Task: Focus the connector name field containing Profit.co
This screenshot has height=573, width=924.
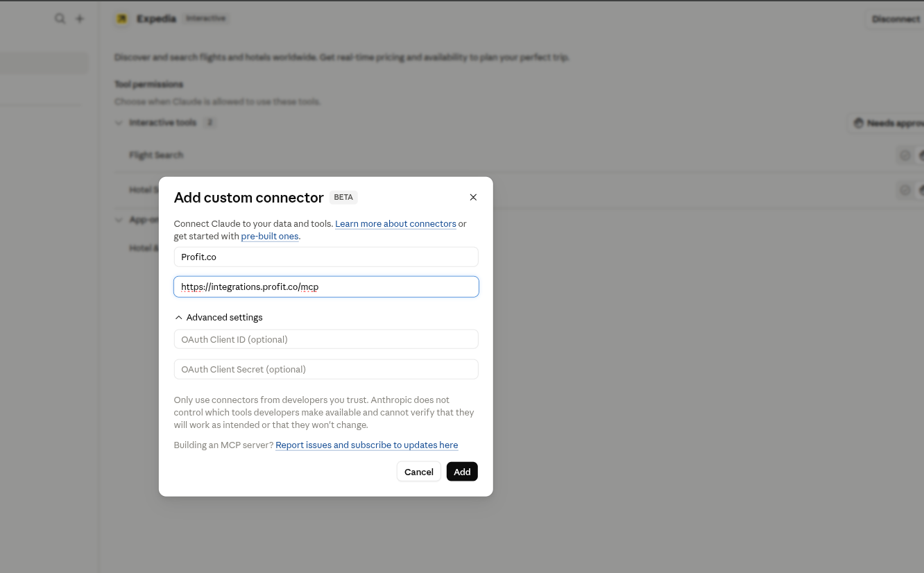Action: click(x=326, y=257)
